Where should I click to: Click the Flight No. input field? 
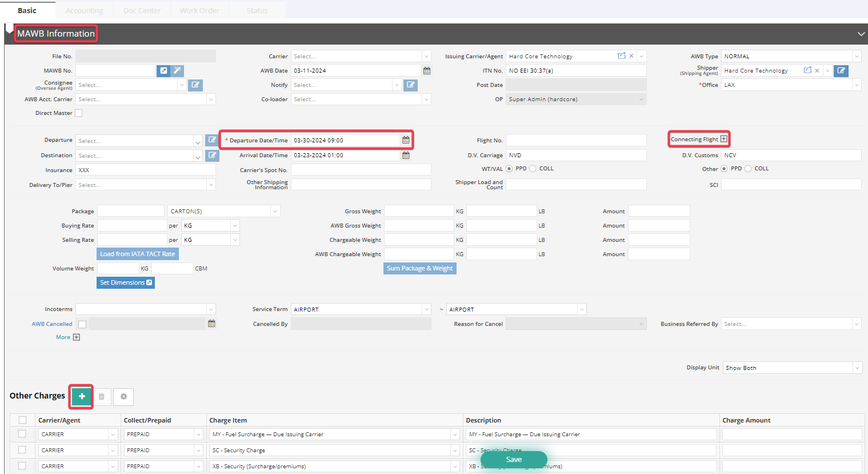click(575, 140)
